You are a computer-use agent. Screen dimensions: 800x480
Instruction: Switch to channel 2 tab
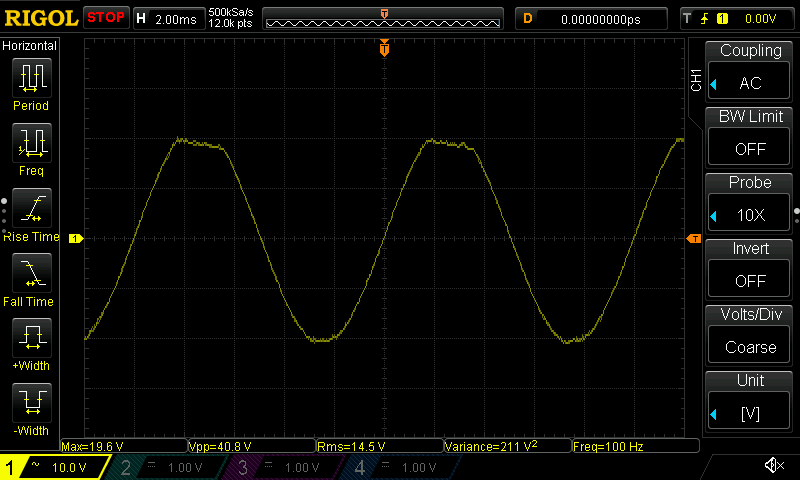click(166, 467)
